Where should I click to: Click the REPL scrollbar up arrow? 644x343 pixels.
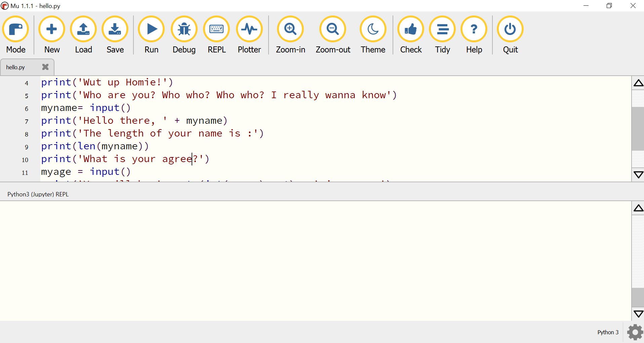pyautogui.click(x=638, y=208)
